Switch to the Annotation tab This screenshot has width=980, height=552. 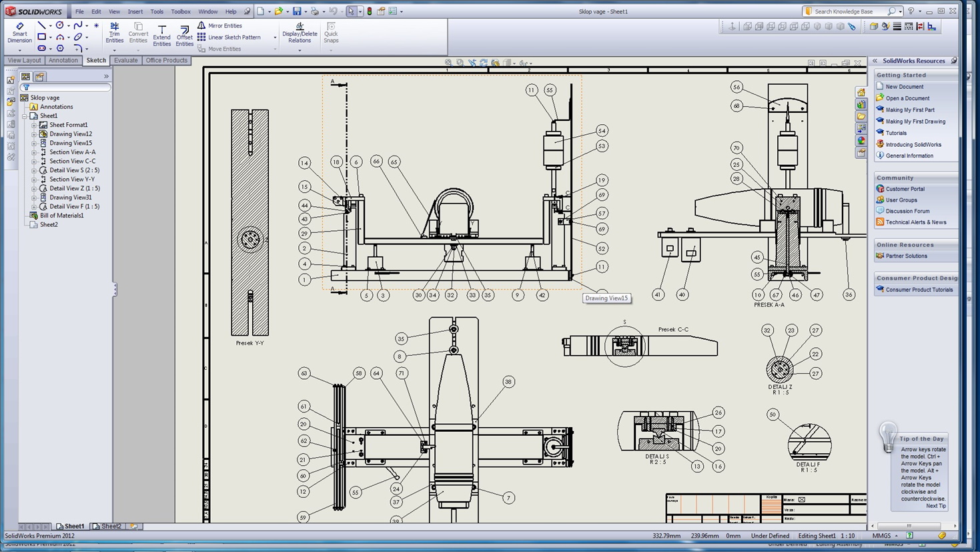pos(63,60)
